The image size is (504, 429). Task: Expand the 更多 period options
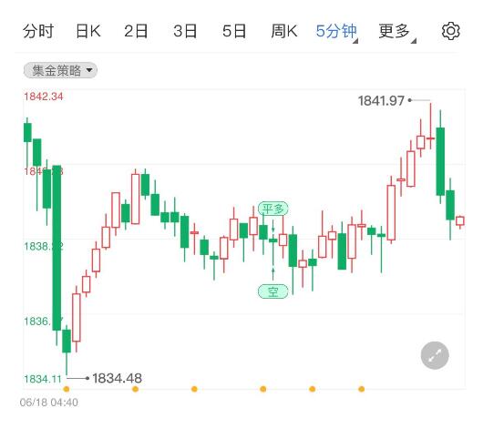397,32
